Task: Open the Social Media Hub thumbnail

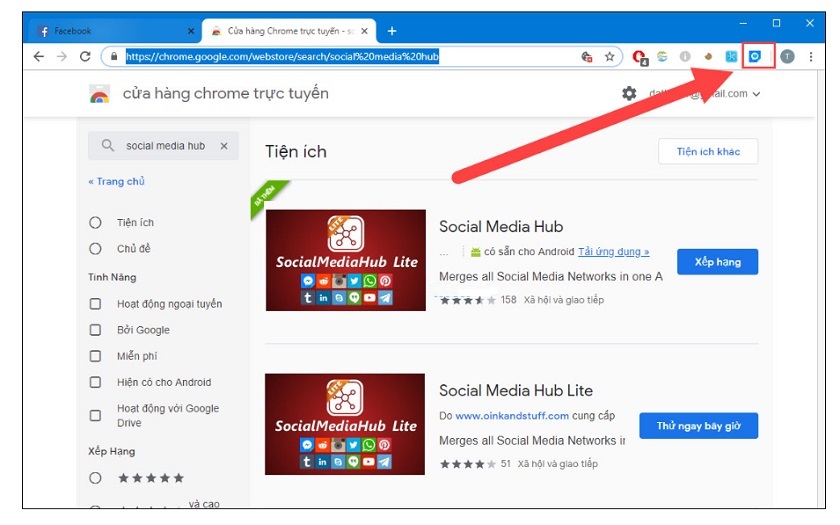Action: (346, 260)
